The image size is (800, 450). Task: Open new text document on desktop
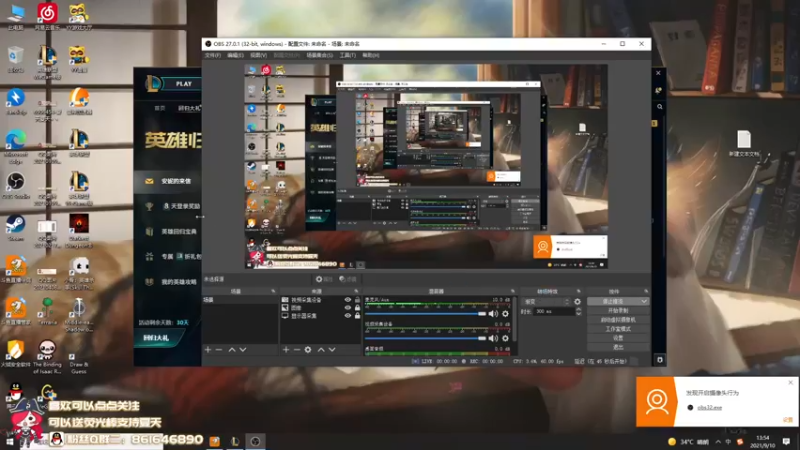pyautogui.click(x=744, y=143)
